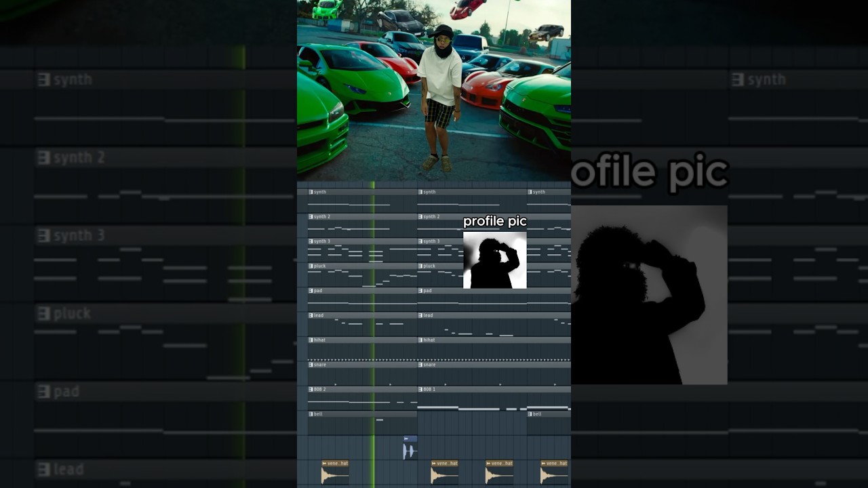
Task: Open the rightmost synth clip's pattern icon
Action: point(530,192)
